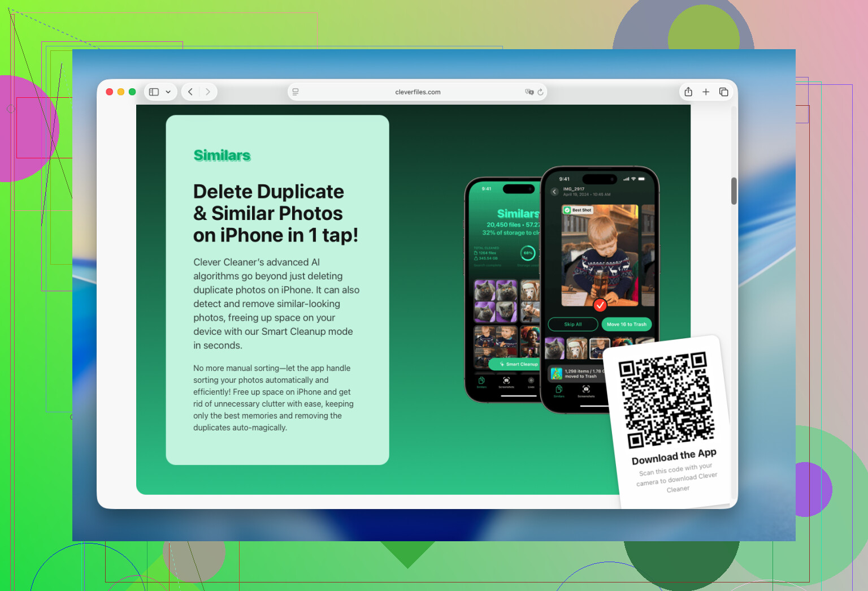
Task: Click the green full-screen window button
Action: pos(132,92)
